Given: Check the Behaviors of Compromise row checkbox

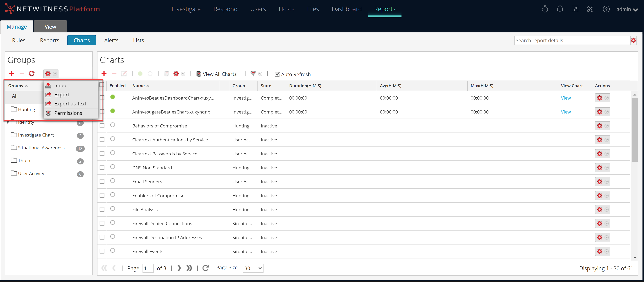Looking at the screenshot, I should pos(102,126).
